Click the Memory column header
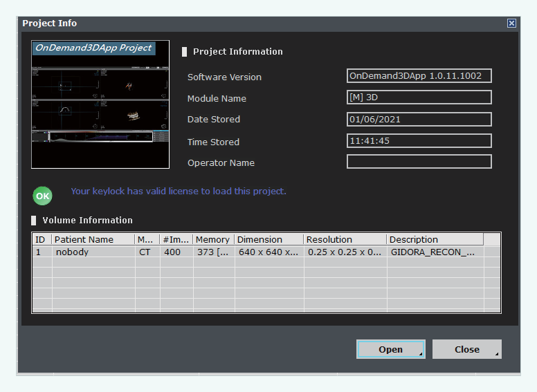 pyautogui.click(x=214, y=239)
